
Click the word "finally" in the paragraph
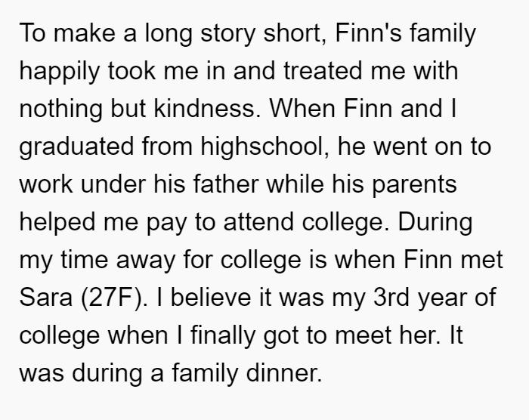pos(222,337)
